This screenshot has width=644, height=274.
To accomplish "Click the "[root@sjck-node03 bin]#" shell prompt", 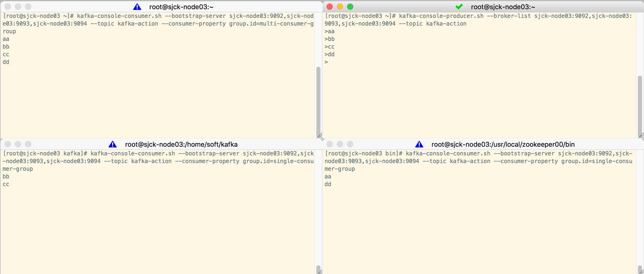I will point(364,154).
